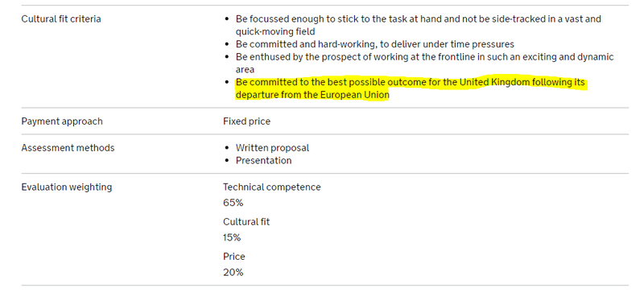Image resolution: width=644 pixels, height=292 pixels.
Task: Click the 'Cultural fit criteria' row label
Action: tap(61, 19)
